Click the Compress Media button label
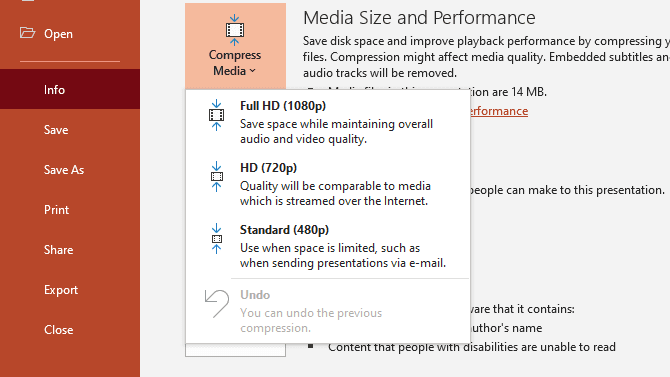 [235, 63]
